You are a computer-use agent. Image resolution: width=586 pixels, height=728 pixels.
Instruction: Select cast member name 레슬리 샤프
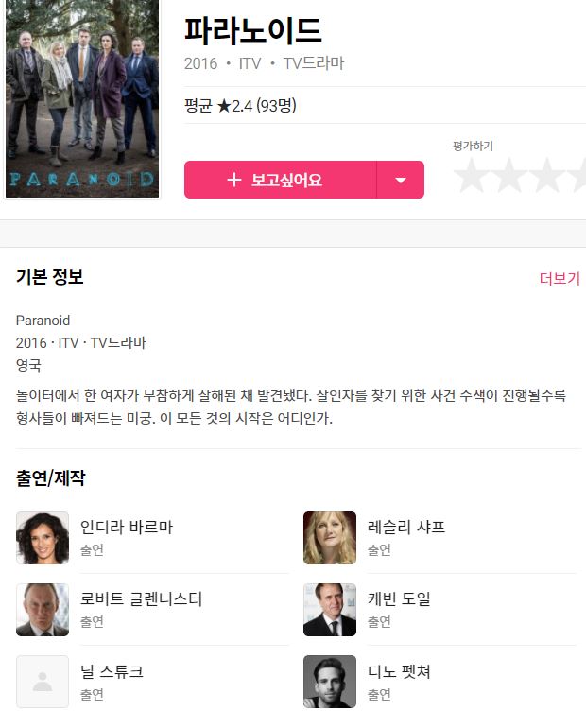tap(406, 527)
